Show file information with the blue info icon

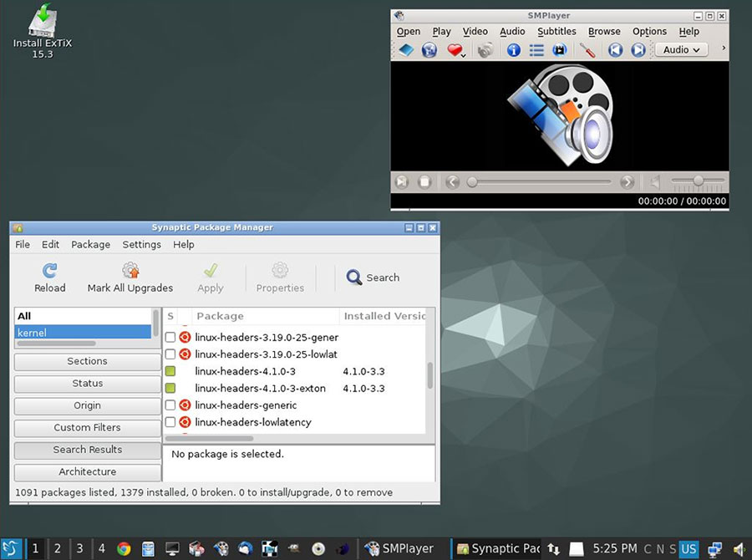click(514, 50)
